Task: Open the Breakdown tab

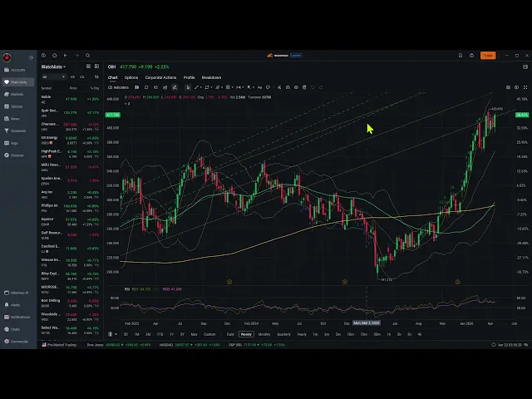Action: tap(211, 77)
